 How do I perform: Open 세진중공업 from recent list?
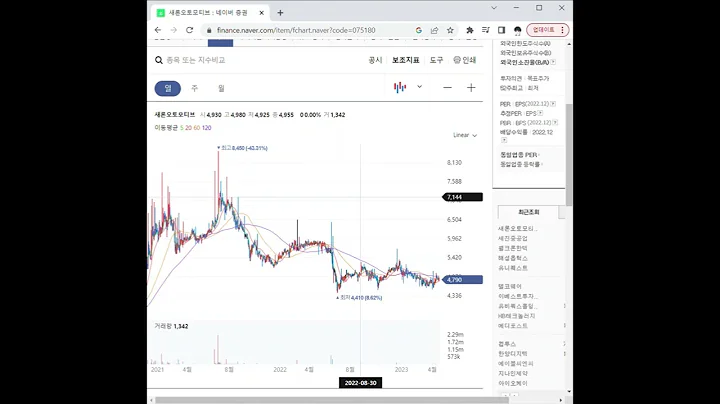click(x=513, y=238)
